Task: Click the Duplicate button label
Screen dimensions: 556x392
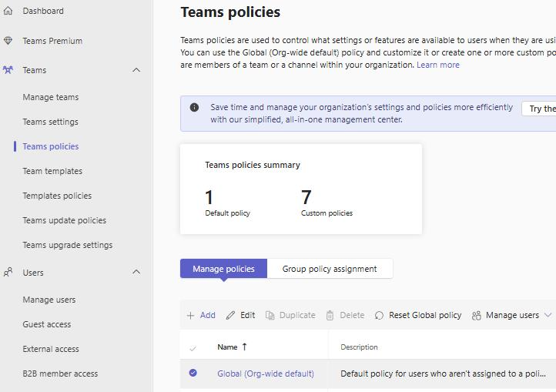Action: [297, 315]
